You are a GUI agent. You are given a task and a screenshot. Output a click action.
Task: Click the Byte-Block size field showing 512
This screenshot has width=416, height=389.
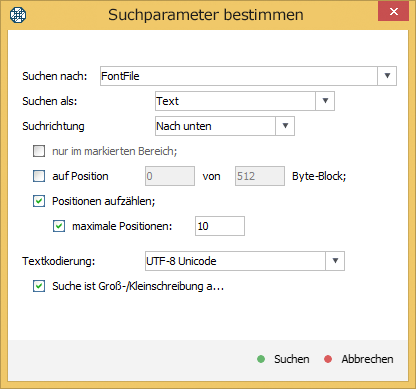(x=260, y=176)
